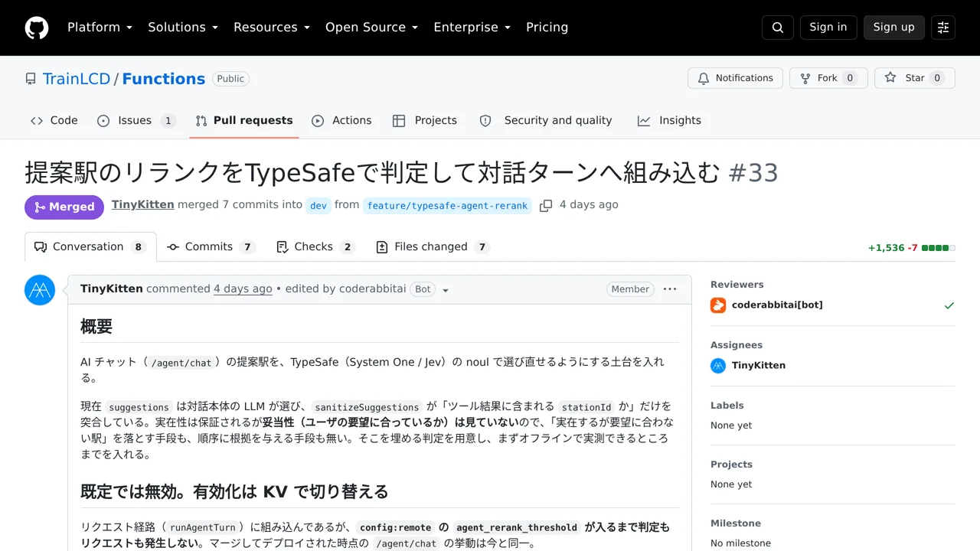Click the Labels sidebar heading
The image size is (980, 551).
pyautogui.click(x=727, y=406)
